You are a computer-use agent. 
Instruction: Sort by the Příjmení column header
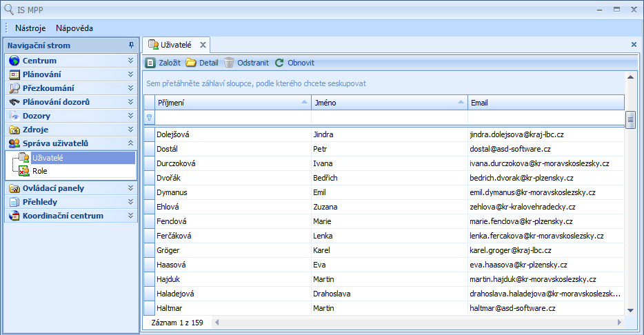tap(233, 103)
